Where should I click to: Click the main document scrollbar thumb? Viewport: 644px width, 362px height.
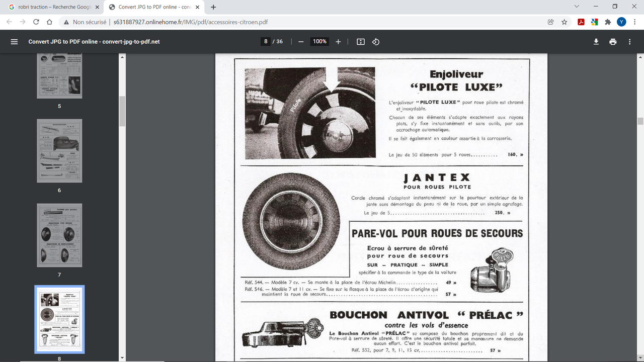pyautogui.click(x=640, y=121)
